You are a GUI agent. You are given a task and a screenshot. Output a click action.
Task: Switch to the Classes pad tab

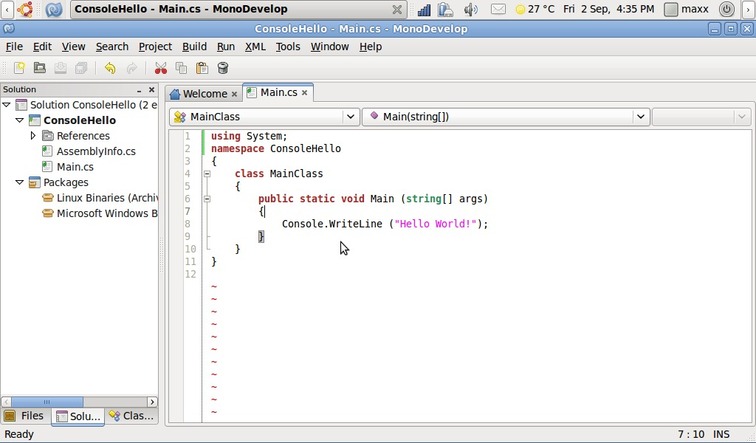(131, 416)
